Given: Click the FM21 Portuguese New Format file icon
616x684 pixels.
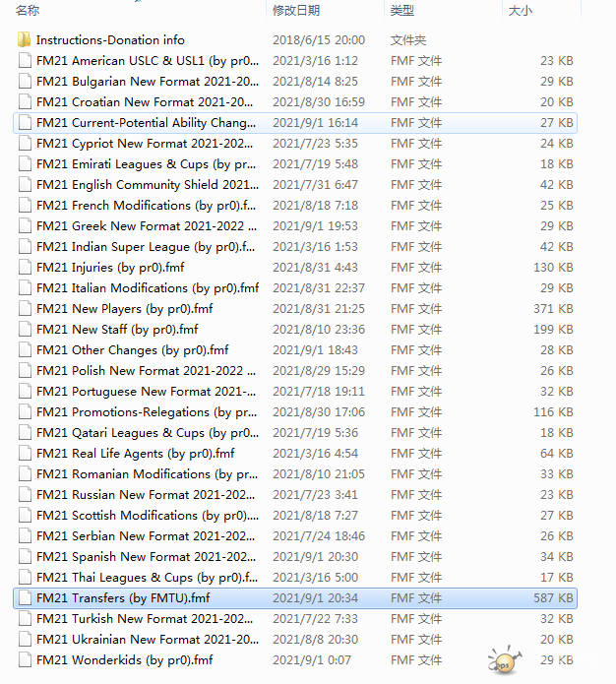Looking at the screenshot, I should [x=25, y=392].
